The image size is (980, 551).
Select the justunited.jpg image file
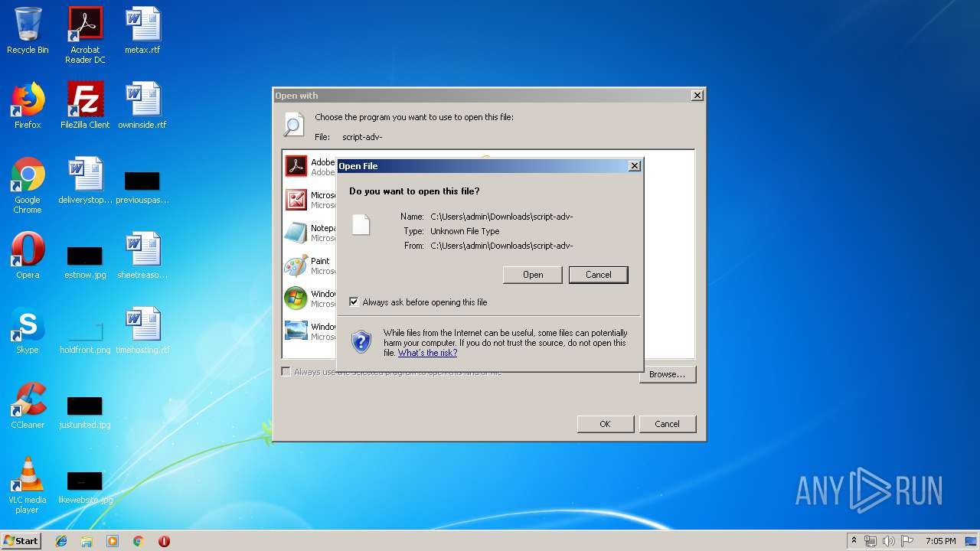(x=85, y=412)
